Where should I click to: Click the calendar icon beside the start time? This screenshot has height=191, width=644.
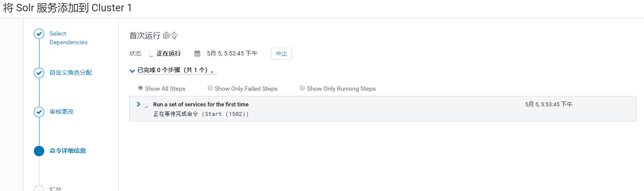click(x=197, y=53)
